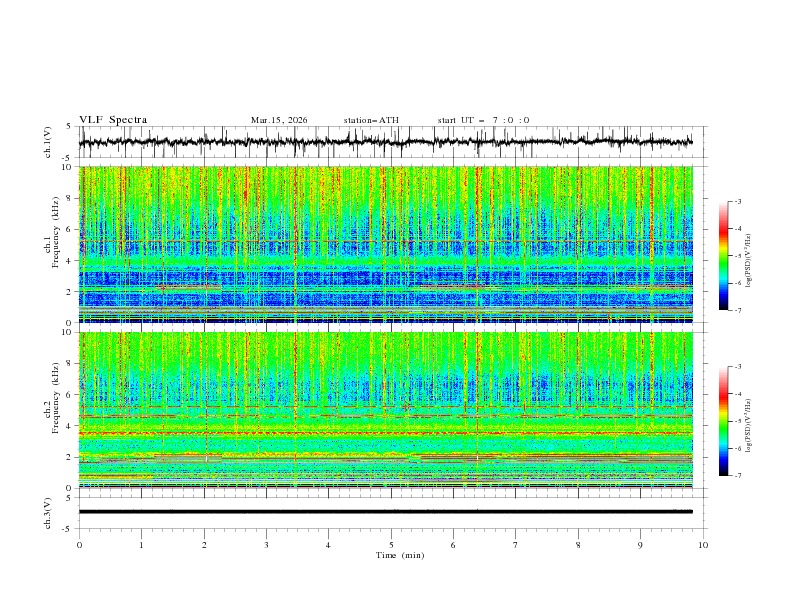The image size is (792, 612).
Task: Click the ch.1 voltage waveform trace
Action: coord(385,142)
